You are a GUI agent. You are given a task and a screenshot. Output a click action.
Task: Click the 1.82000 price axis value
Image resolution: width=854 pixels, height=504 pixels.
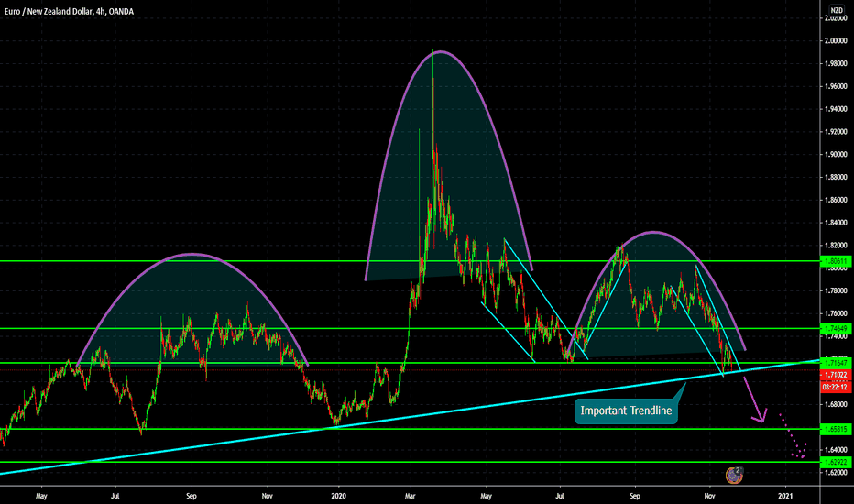point(836,246)
